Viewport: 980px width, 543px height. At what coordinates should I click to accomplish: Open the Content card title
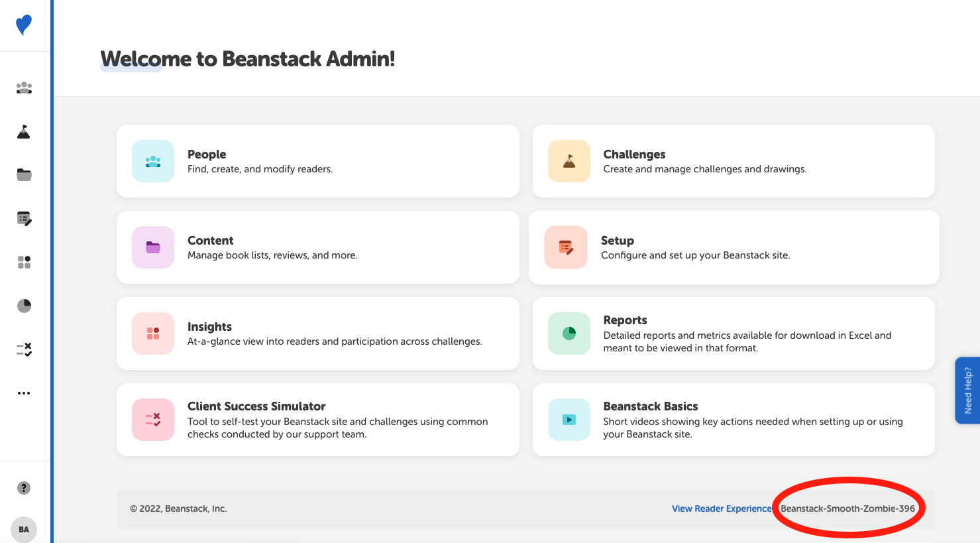(x=211, y=240)
